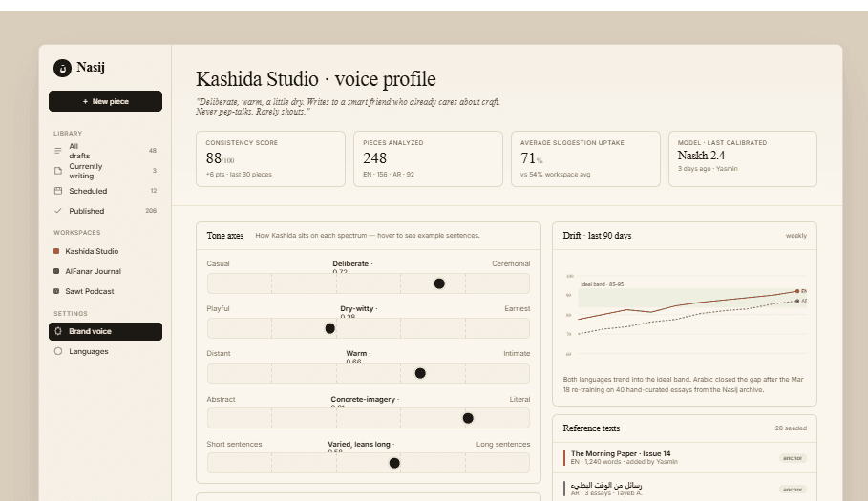Viewport: 868px width, 501px height.
Task: Click the Consistency Score card
Action: pos(270,158)
